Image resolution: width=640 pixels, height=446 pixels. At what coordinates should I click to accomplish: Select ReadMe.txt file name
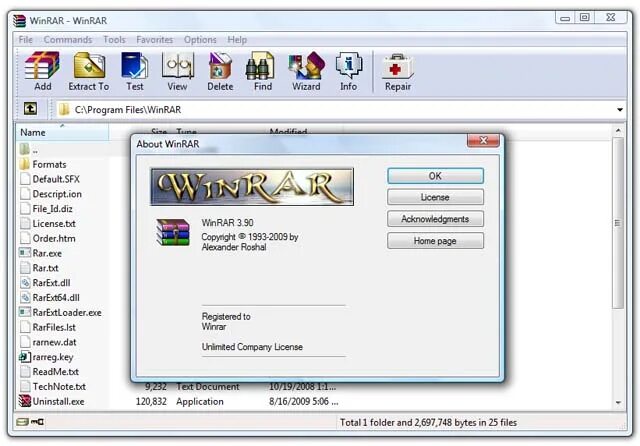[x=56, y=372]
